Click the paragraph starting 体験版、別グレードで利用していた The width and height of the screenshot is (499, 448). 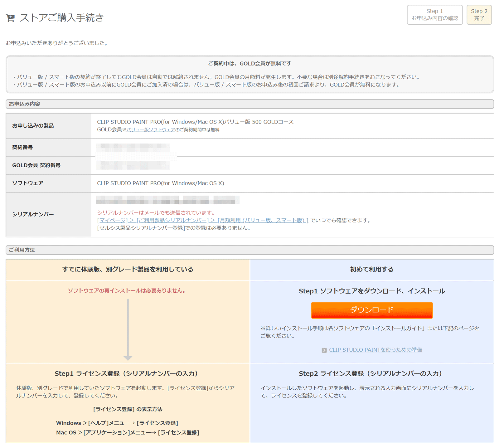(125, 392)
